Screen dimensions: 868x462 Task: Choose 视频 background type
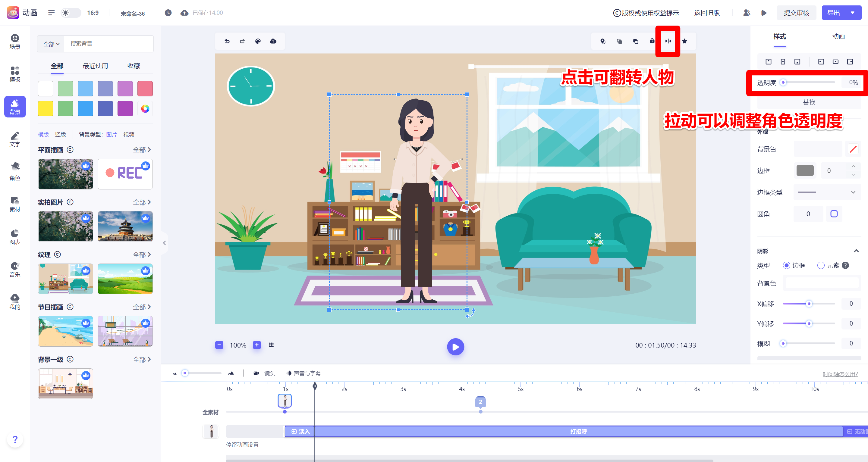[129, 134]
